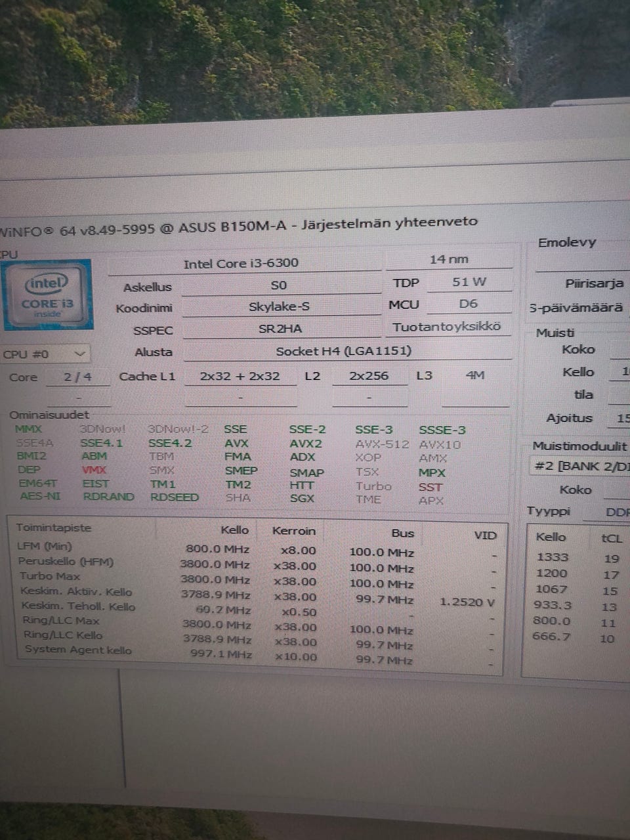Click the AVX-512 feature label
Screen dimensions: 630x840
tap(382, 444)
